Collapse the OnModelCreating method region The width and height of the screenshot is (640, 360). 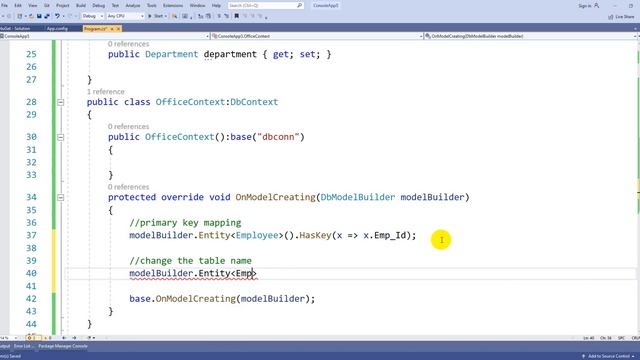[x=60, y=198]
